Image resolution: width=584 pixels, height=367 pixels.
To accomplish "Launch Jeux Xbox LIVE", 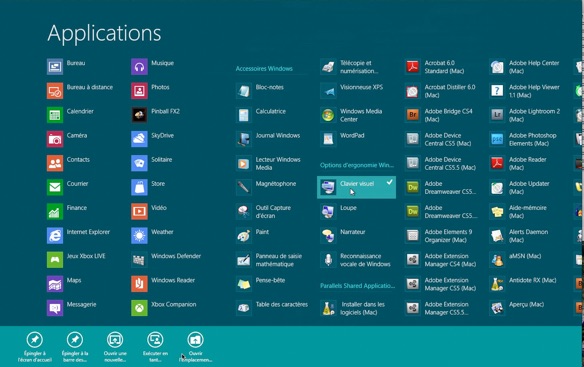I will [x=76, y=260].
